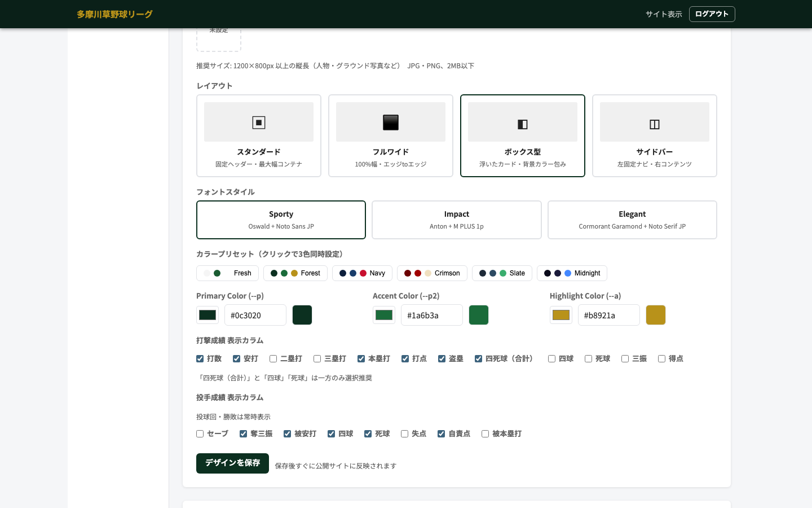Enable the 三塁打 batting column

tap(317, 359)
